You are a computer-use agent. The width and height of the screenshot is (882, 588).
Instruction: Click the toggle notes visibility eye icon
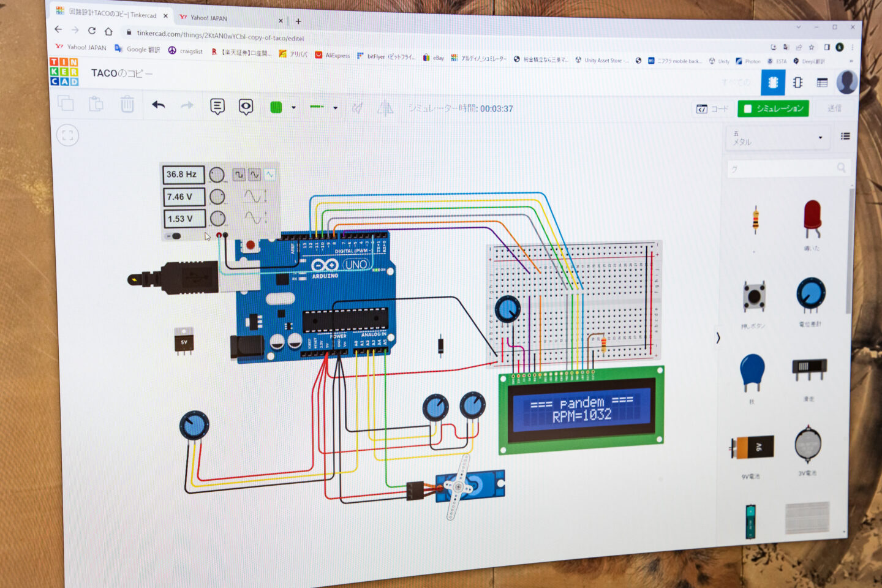(x=246, y=107)
